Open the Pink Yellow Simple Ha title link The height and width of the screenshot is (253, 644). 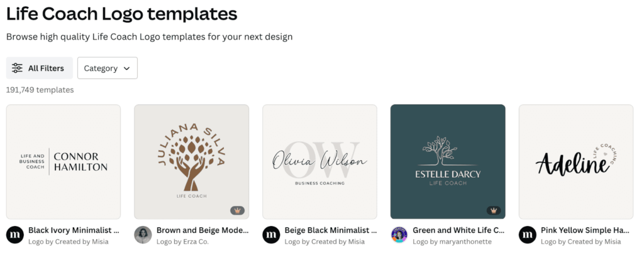pos(586,230)
